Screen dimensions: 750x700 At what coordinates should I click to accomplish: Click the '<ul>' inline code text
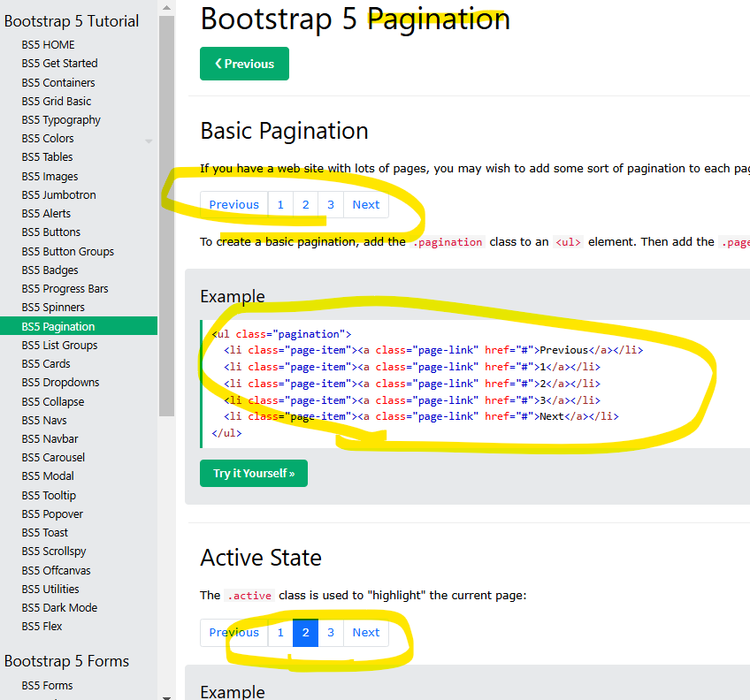[x=568, y=242]
